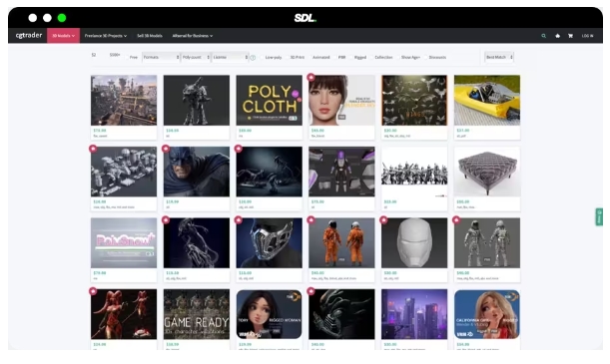Open the License dropdown
The image size is (610, 364).
[x=231, y=57]
